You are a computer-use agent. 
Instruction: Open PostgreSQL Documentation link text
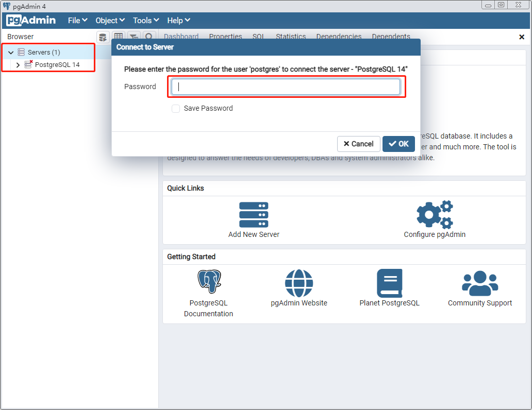209,308
